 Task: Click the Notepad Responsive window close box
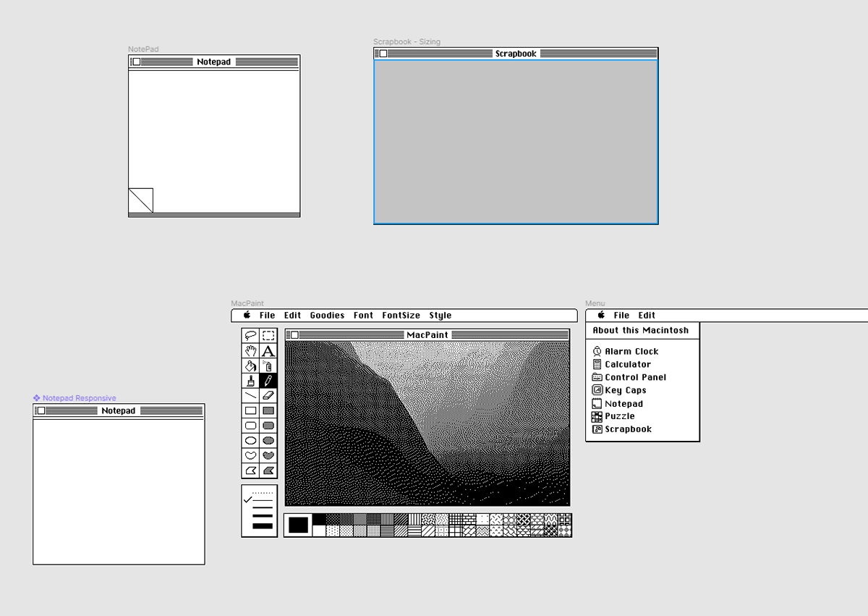click(41, 410)
